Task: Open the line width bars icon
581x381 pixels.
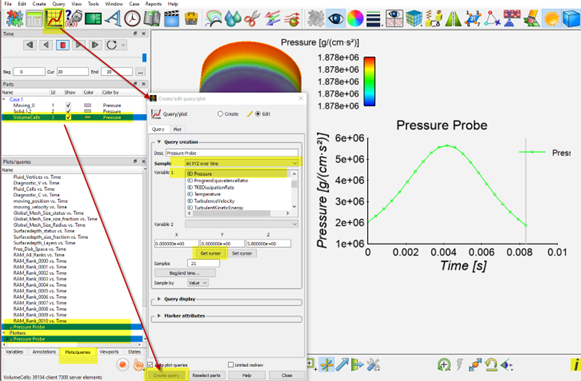Action: click(x=374, y=19)
